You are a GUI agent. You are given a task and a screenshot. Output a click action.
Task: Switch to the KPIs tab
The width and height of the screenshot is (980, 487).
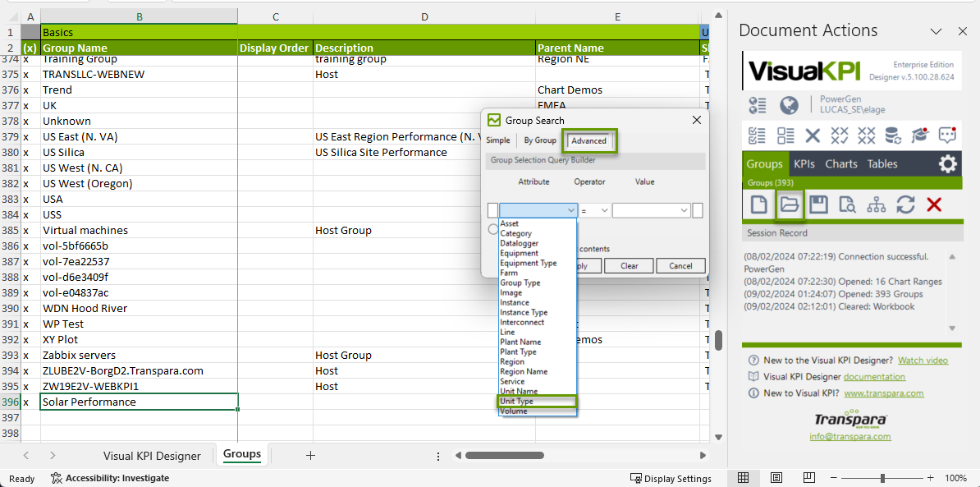point(804,164)
